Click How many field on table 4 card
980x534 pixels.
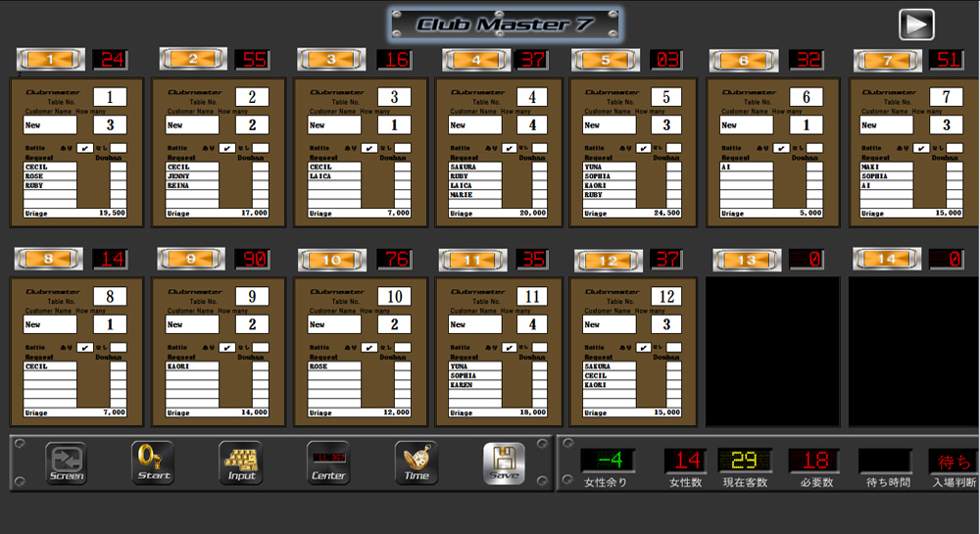[532, 124]
